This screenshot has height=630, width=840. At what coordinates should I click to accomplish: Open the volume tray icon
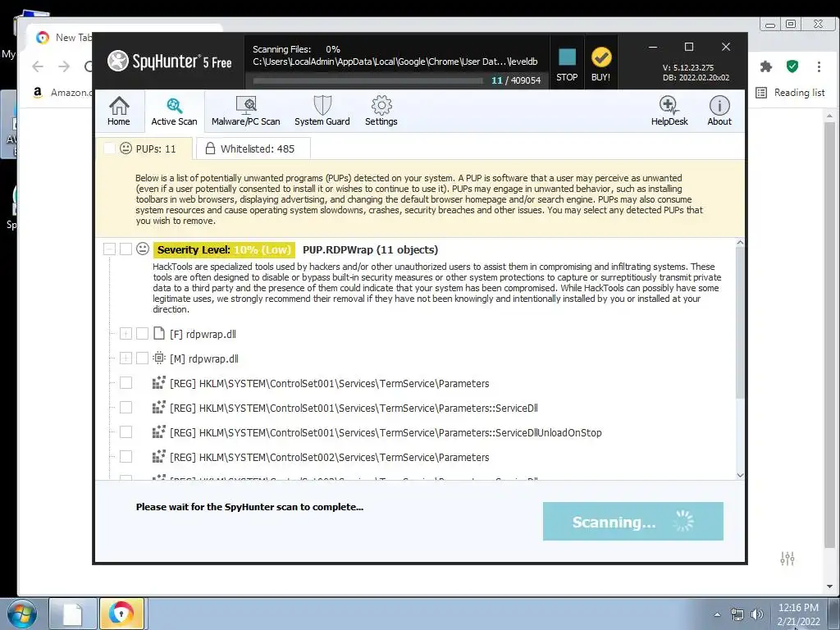(x=756, y=614)
